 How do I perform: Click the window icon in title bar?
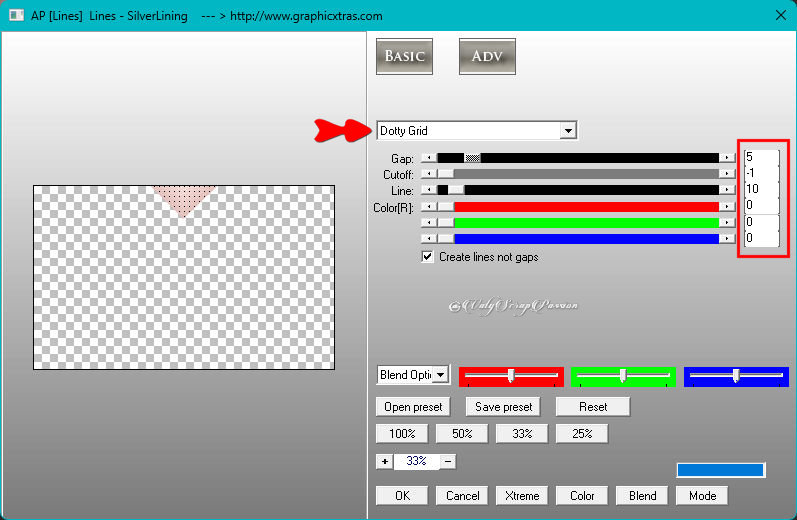tap(15, 15)
